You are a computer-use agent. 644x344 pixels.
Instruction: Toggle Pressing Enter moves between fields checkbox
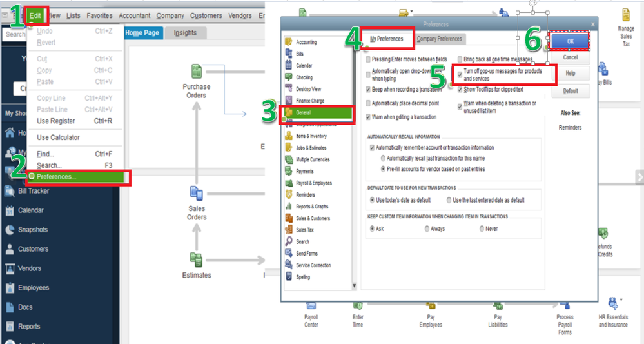pos(368,59)
